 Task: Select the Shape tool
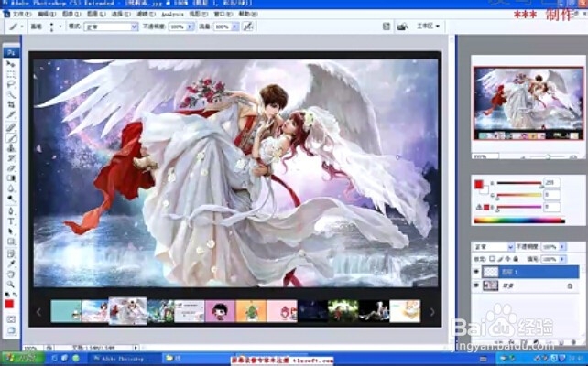click(x=11, y=242)
